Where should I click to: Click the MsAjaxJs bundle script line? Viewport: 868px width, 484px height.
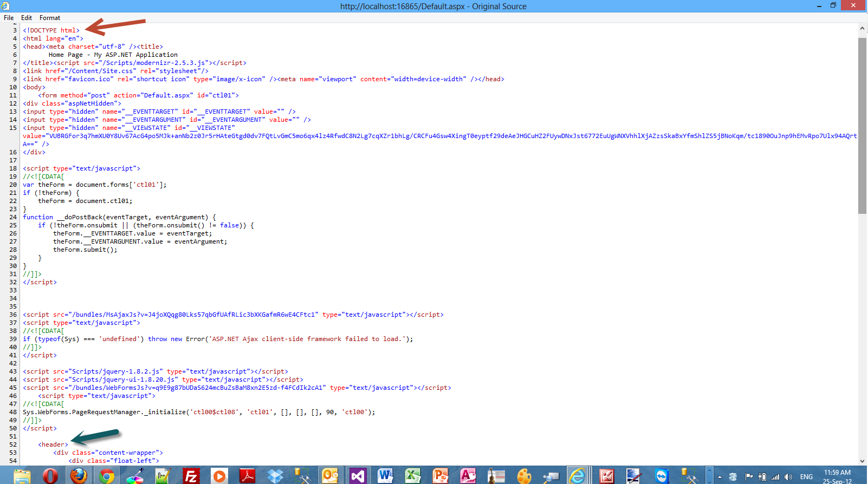(x=233, y=315)
